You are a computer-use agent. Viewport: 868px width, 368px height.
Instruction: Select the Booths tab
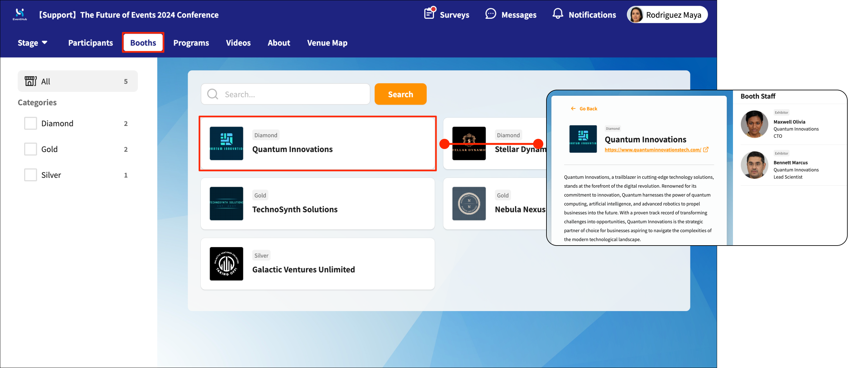[x=143, y=43]
